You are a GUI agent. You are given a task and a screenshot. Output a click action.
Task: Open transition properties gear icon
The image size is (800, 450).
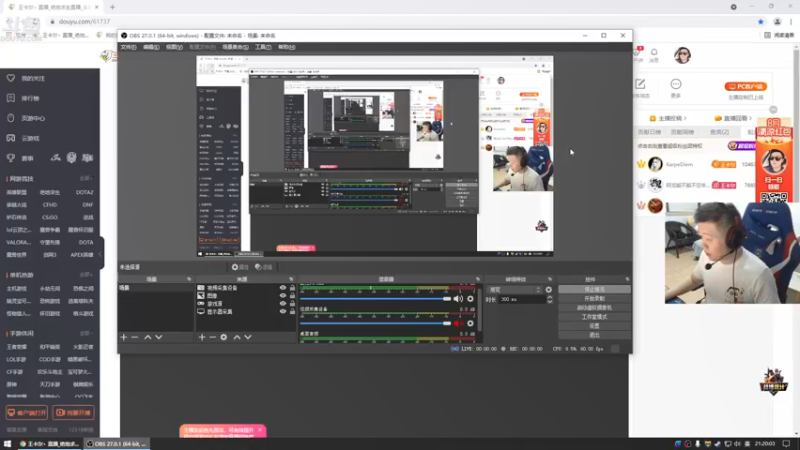click(548, 289)
